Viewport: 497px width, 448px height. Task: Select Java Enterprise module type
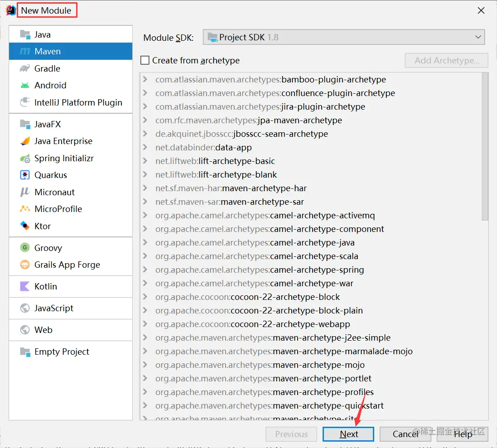(x=71, y=141)
